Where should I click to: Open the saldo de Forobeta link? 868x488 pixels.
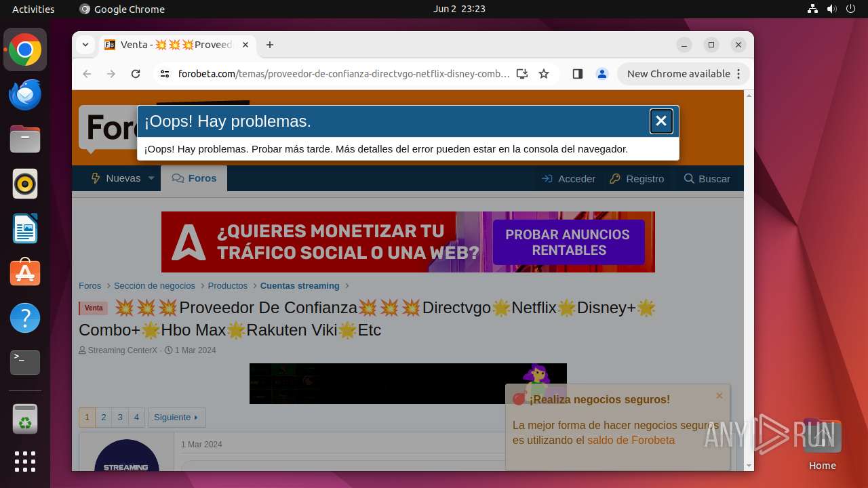pos(631,441)
